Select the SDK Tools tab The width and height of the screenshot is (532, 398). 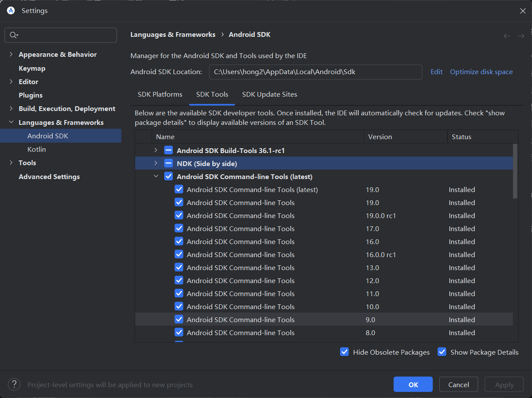pyautogui.click(x=212, y=95)
